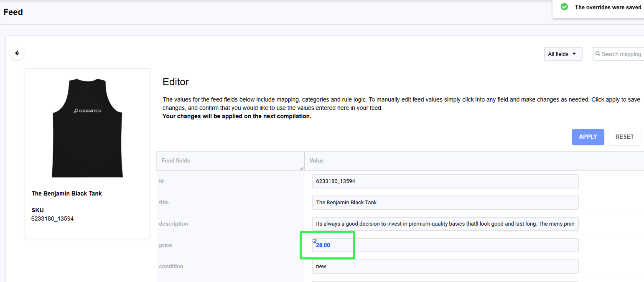The height and width of the screenshot is (282, 644).
Task: Click the condition field showing new
Action: pos(445,267)
